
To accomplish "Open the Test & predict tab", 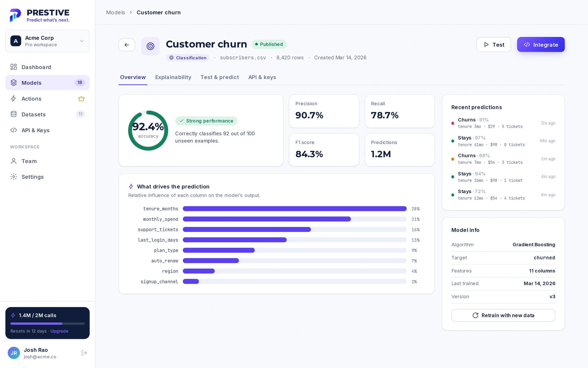I will pos(220,77).
